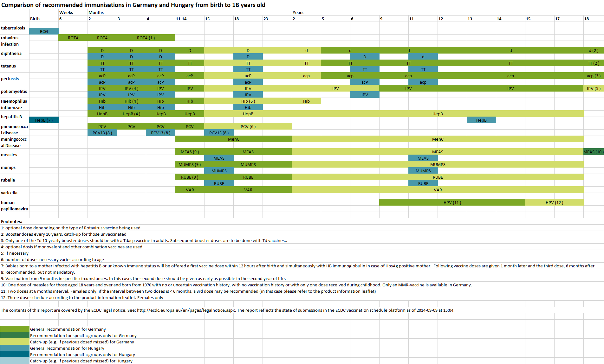Select footnote 12 about three dose schedule

(82, 297)
